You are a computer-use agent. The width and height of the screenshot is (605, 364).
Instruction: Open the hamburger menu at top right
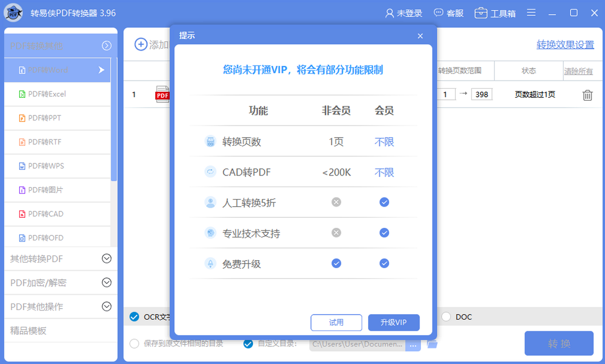(x=531, y=13)
